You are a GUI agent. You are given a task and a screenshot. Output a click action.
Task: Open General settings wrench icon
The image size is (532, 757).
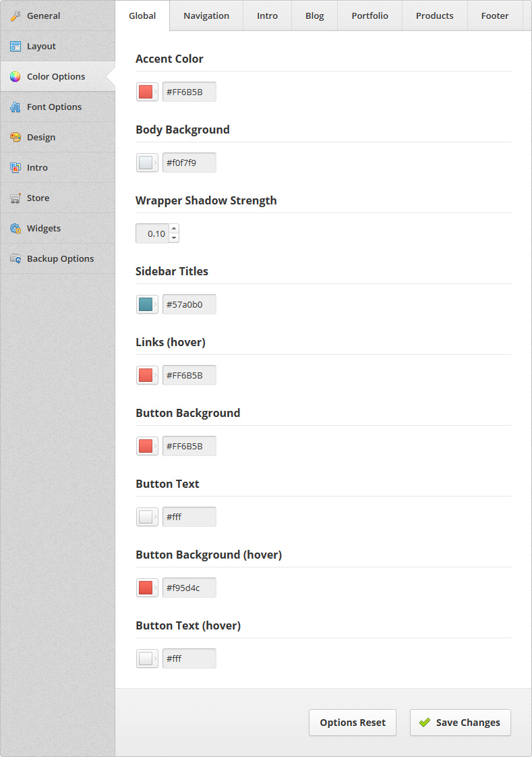point(16,16)
